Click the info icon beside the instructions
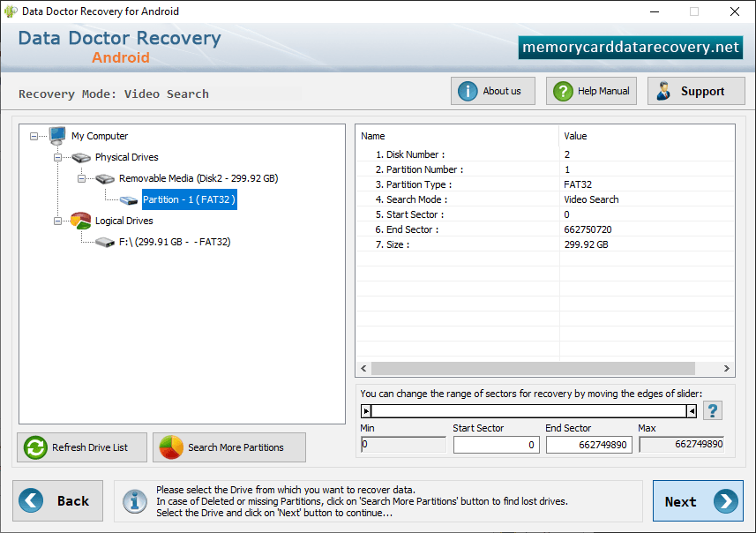 click(135, 501)
